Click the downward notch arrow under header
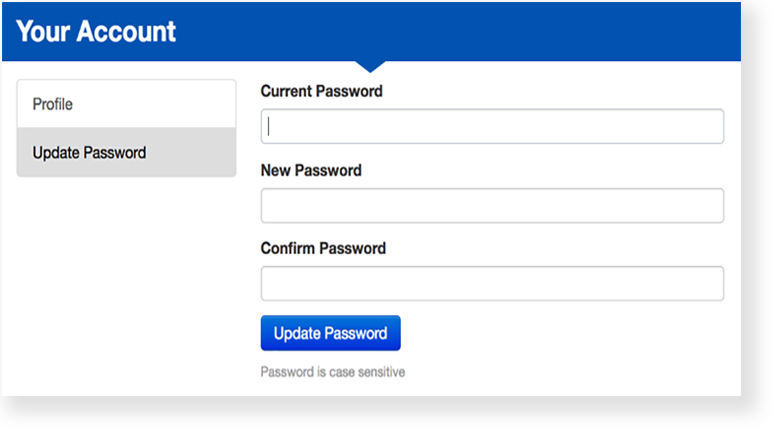The height and width of the screenshot is (431, 777). point(370,66)
